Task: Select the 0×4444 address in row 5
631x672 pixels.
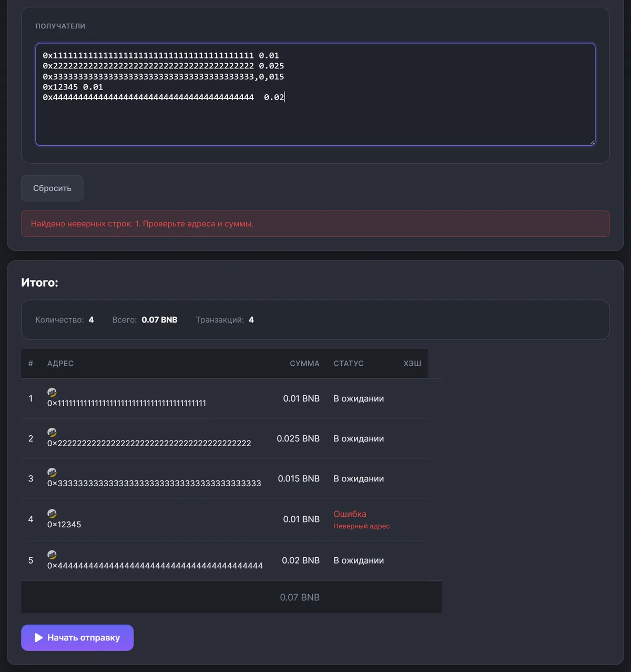Action: [x=155, y=566]
